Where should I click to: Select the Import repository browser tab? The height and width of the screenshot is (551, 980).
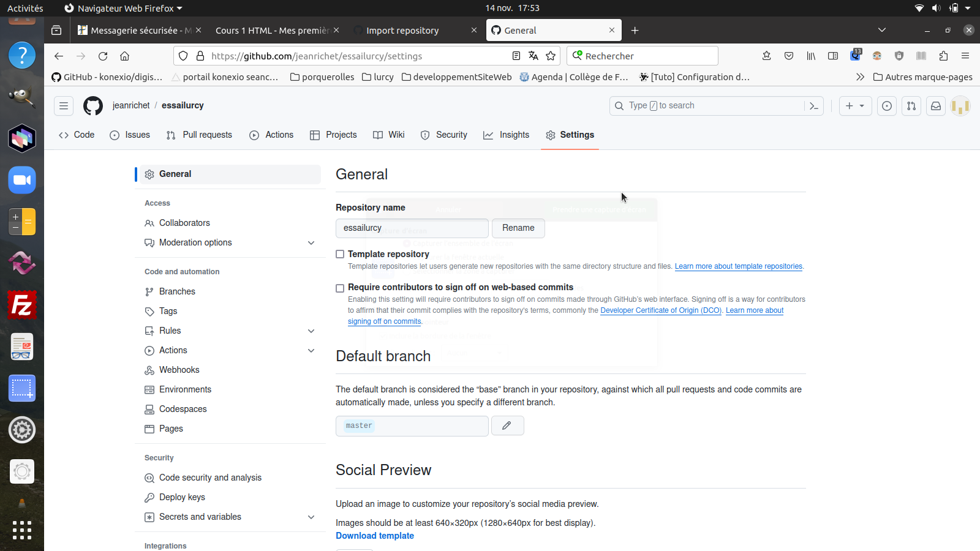[x=402, y=30]
